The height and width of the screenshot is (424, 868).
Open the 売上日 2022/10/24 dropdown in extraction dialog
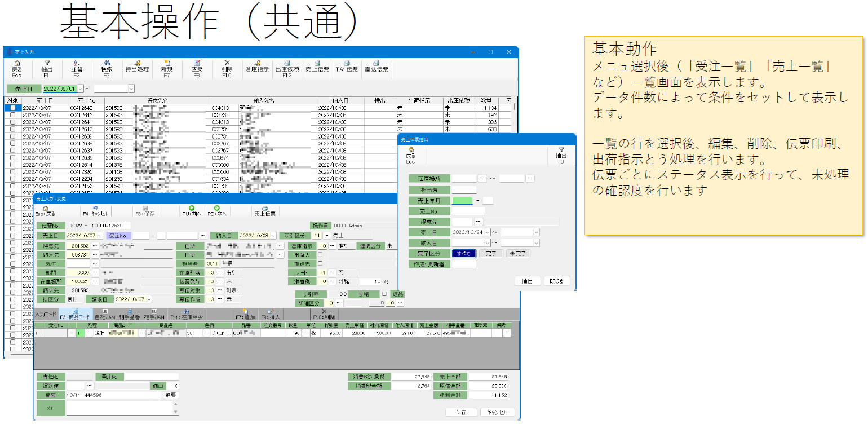click(x=487, y=232)
